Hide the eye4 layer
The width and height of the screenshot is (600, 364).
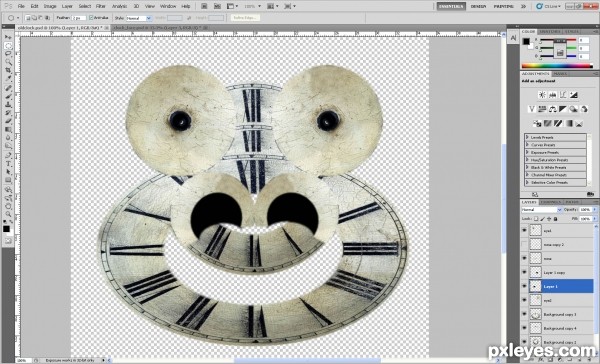(x=524, y=230)
